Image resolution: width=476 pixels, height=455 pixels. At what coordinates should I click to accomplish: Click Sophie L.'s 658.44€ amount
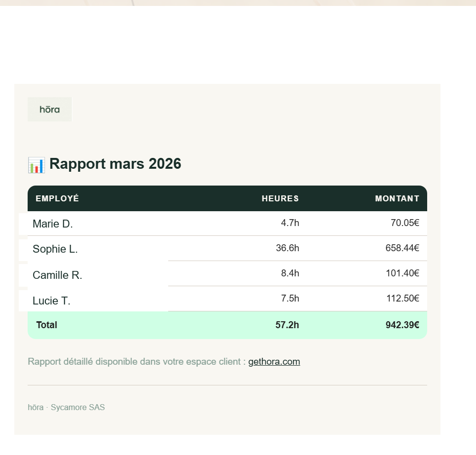(403, 248)
